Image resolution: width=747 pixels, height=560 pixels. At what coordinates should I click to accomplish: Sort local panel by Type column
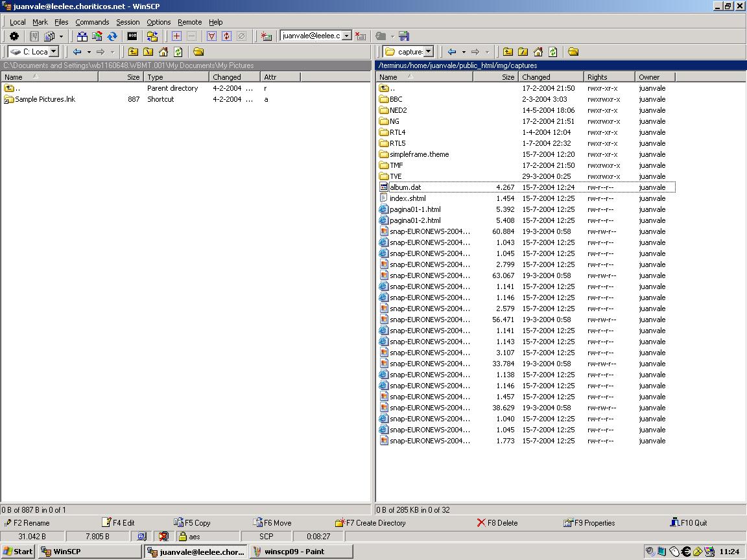click(176, 77)
